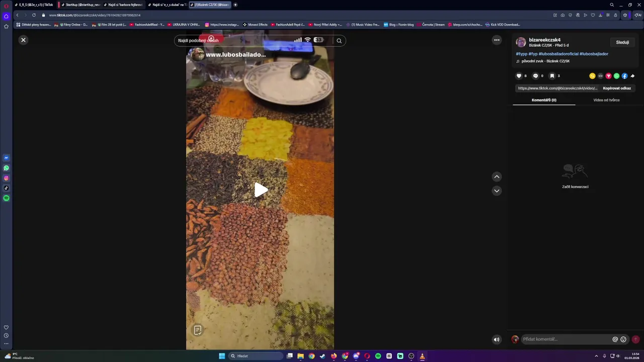This screenshot has width=644, height=362.
Task: Share to Facebook
Action: tap(624, 76)
